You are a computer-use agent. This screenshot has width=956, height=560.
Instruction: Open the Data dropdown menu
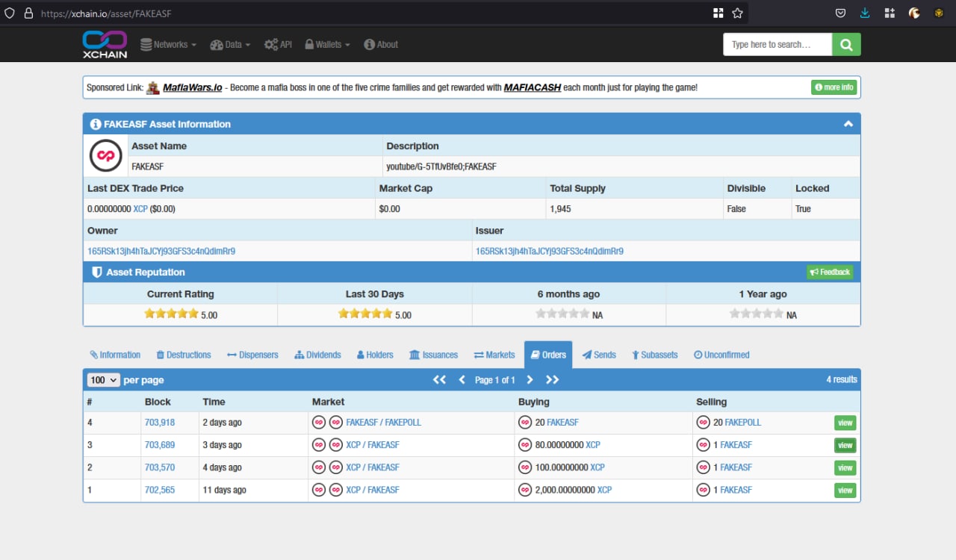pyautogui.click(x=231, y=44)
